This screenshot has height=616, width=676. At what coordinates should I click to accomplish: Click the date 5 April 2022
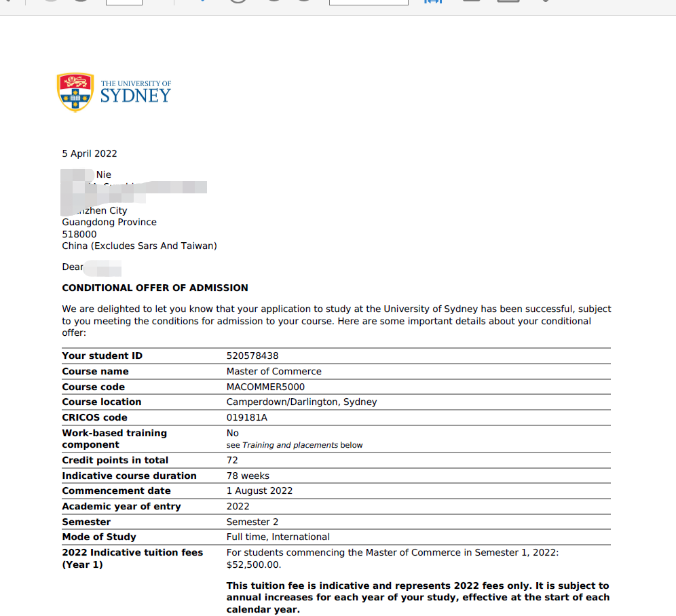pyautogui.click(x=90, y=153)
